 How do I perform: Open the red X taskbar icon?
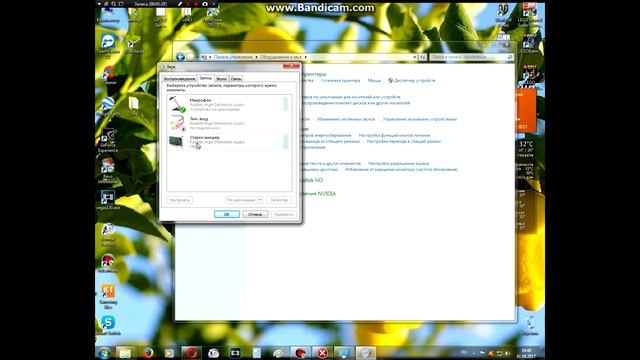[x=322, y=353]
